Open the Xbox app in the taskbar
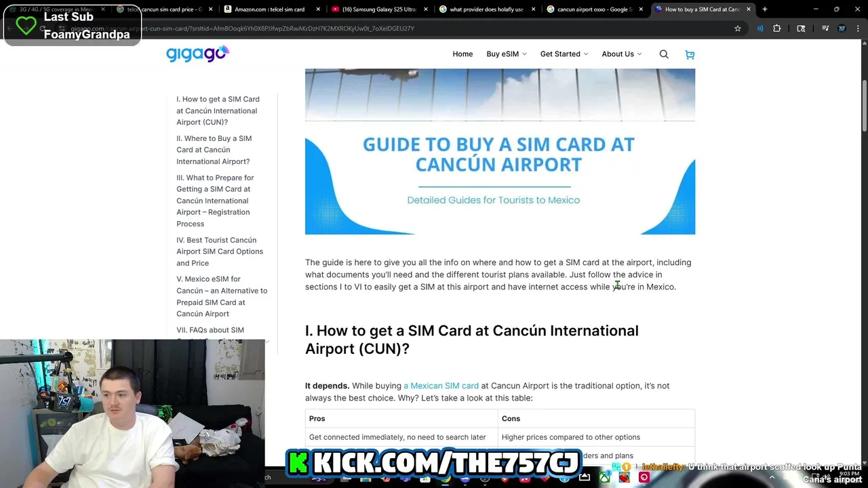 (x=604, y=477)
